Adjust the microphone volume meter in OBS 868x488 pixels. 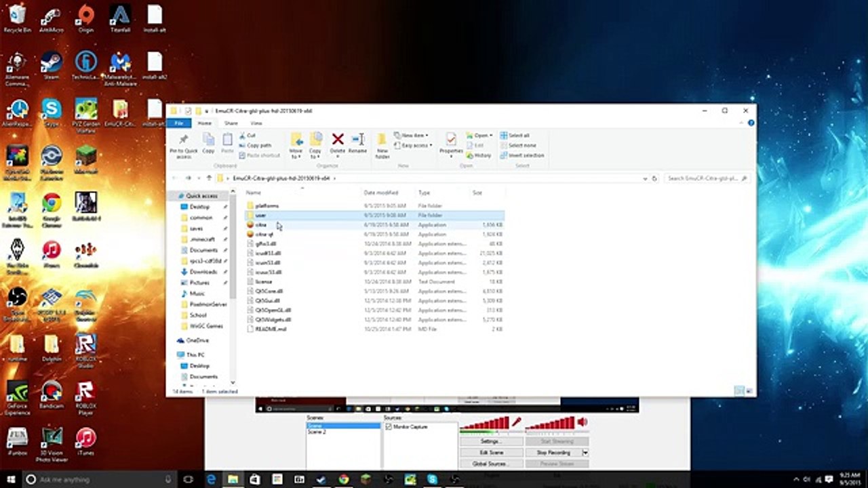coord(484,424)
